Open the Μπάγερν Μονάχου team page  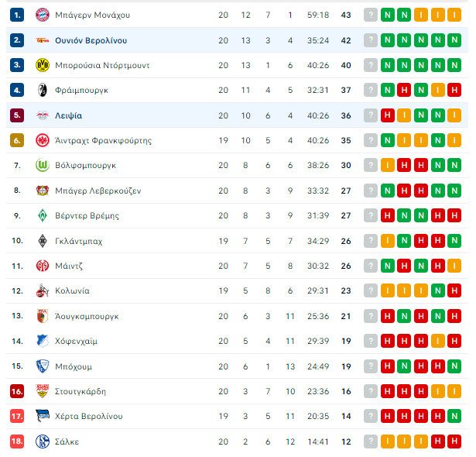point(92,15)
